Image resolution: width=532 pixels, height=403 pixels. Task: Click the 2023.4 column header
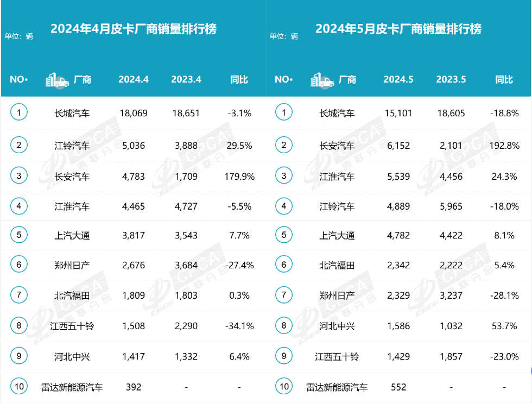click(x=186, y=80)
